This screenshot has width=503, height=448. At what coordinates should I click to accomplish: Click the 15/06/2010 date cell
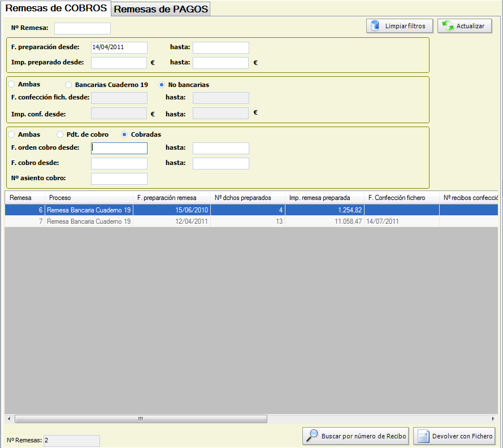172,210
